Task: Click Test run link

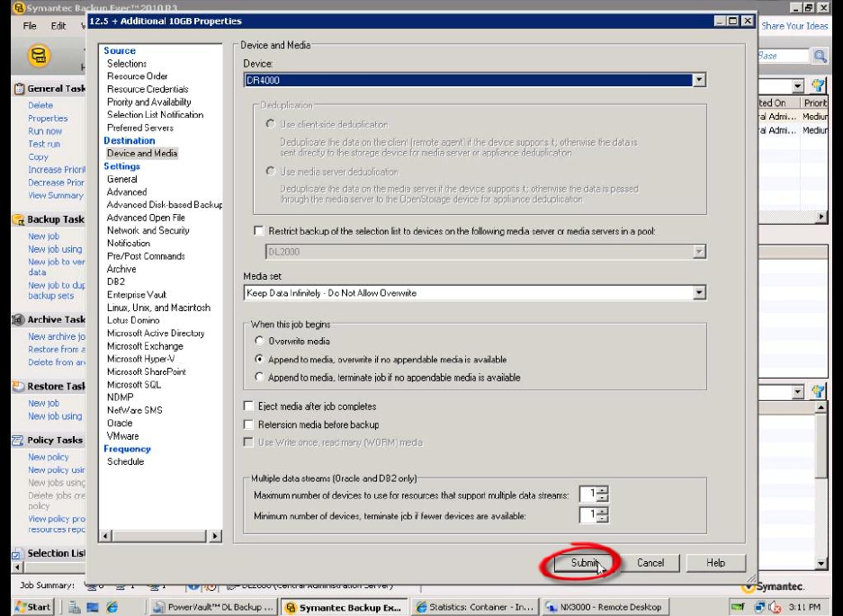Action: coord(44,144)
